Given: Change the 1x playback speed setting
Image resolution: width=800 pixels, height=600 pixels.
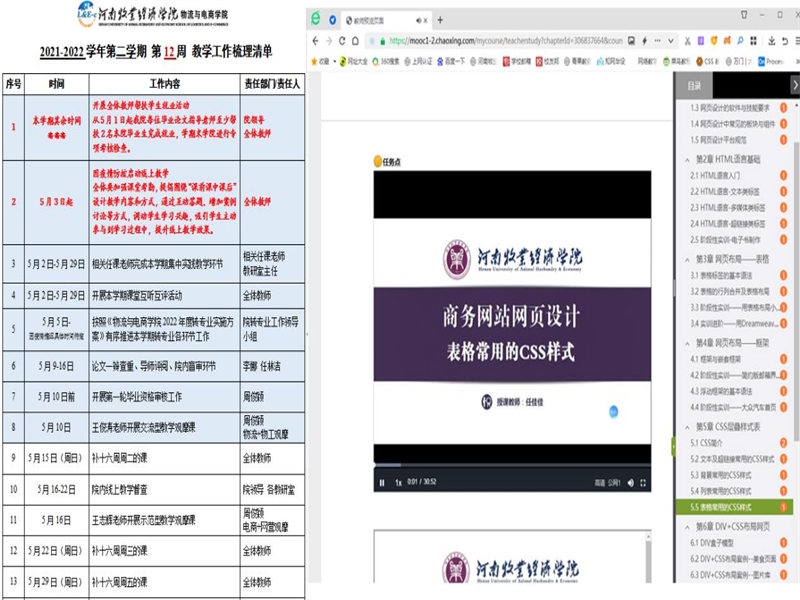Looking at the screenshot, I should click(397, 482).
